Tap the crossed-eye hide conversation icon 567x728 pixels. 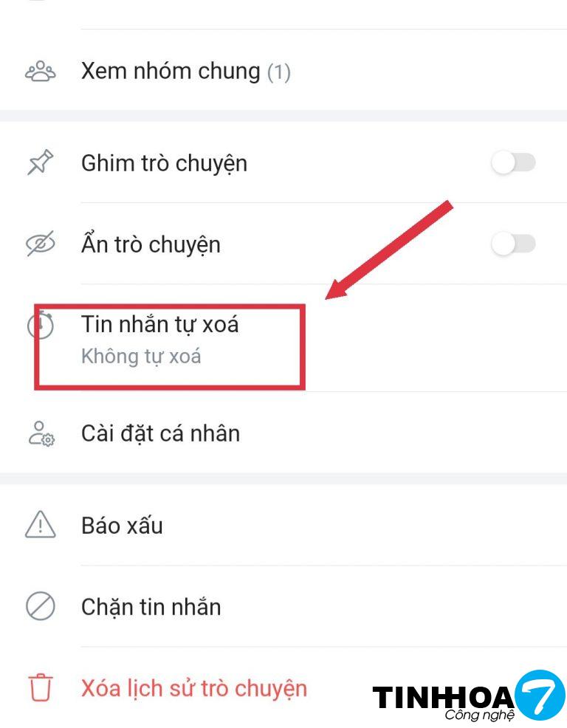(x=41, y=244)
